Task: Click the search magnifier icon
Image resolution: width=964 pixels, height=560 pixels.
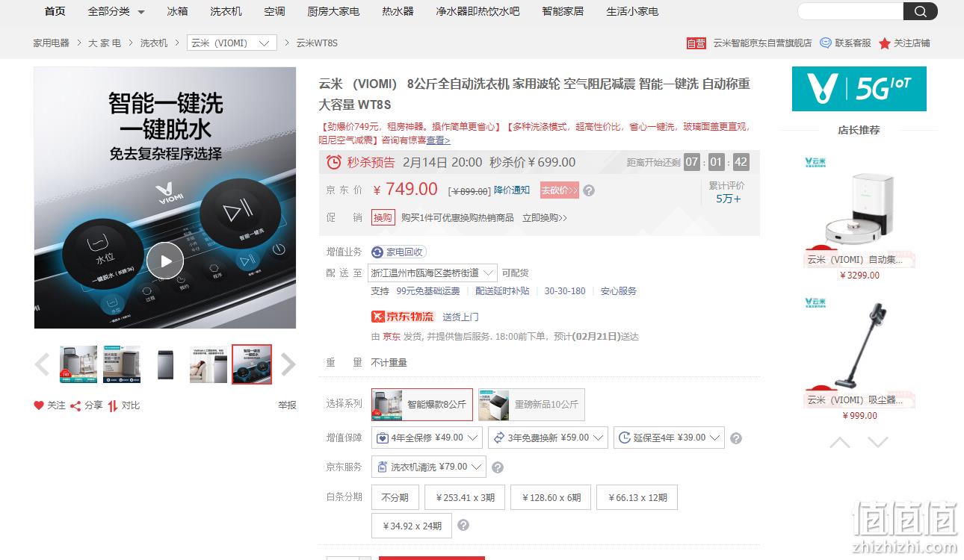Action: [920, 11]
